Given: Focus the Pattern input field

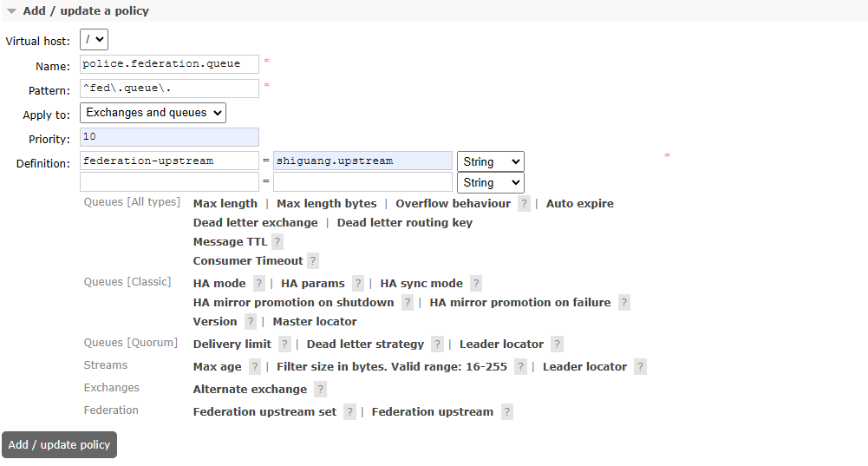Looking at the screenshot, I should click(169, 89).
